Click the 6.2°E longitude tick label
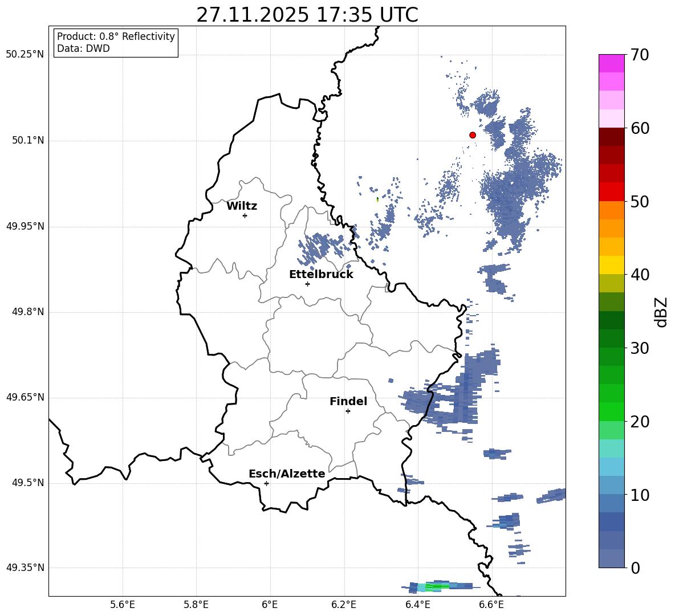675x616 pixels. 344,605
